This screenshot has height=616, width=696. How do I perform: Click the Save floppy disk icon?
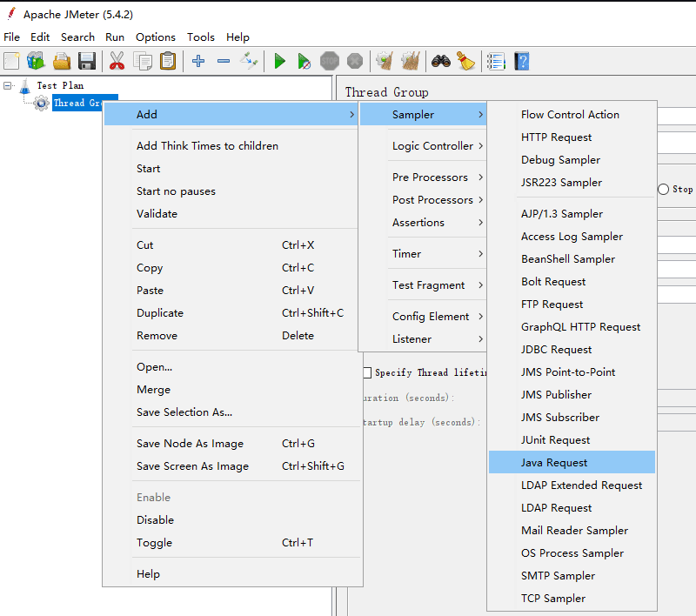87,61
